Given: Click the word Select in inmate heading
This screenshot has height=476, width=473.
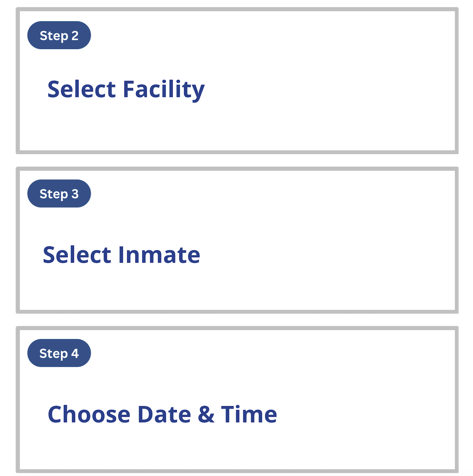Looking at the screenshot, I should pyautogui.click(x=77, y=255).
